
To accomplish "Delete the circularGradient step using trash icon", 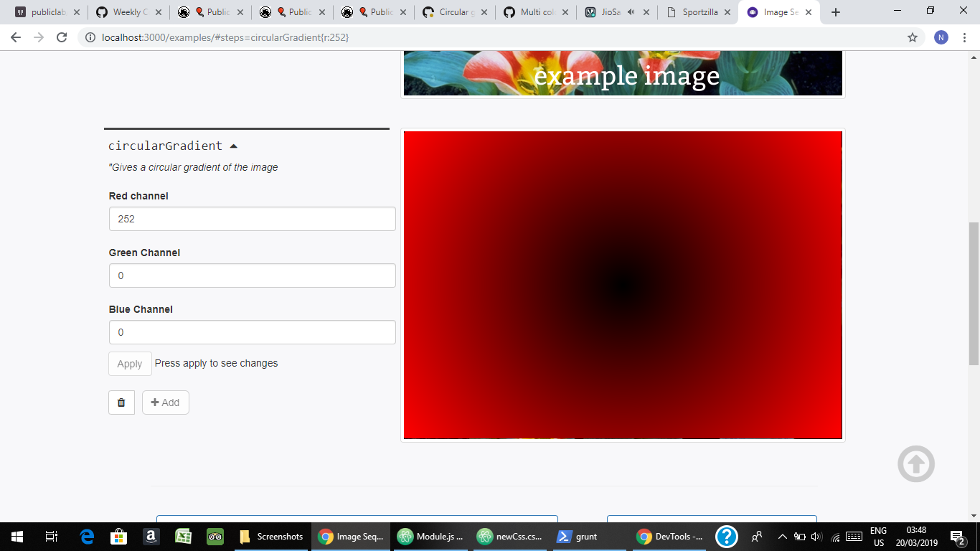I will coord(121,402).
